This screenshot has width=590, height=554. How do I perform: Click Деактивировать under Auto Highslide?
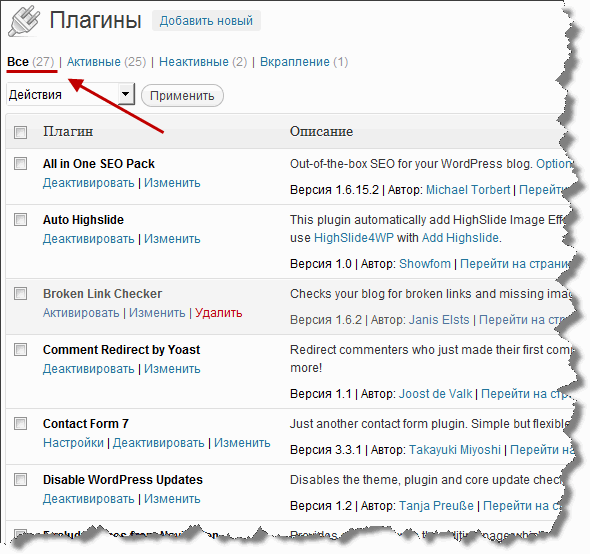click(x=88, y=239)
